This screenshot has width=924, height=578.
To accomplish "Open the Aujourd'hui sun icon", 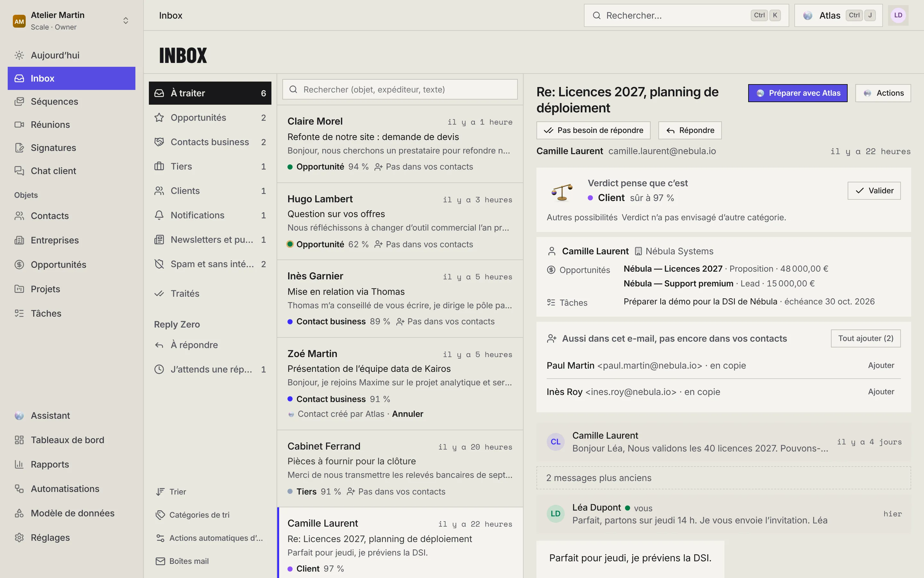I will (x=19, y=56).
